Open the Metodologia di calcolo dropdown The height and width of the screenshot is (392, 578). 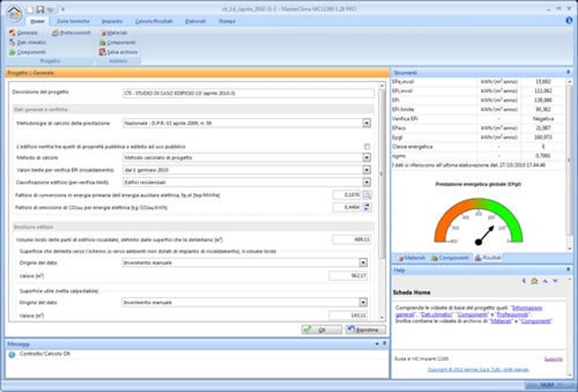367,123
